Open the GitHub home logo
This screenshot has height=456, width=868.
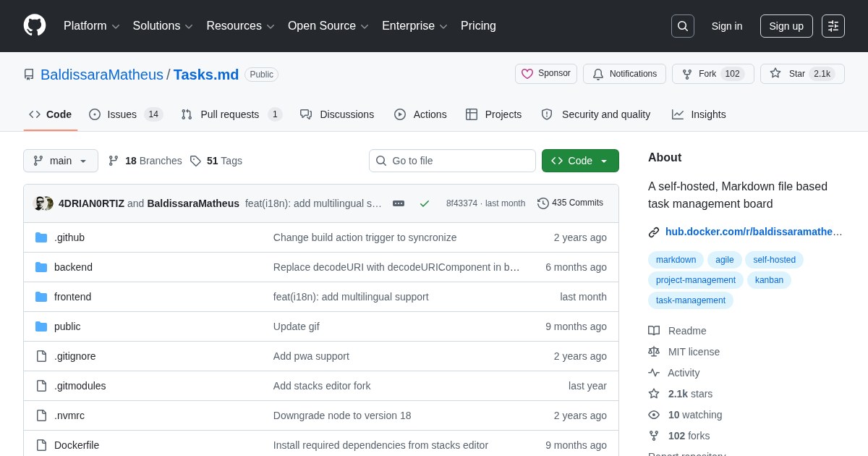35,25
